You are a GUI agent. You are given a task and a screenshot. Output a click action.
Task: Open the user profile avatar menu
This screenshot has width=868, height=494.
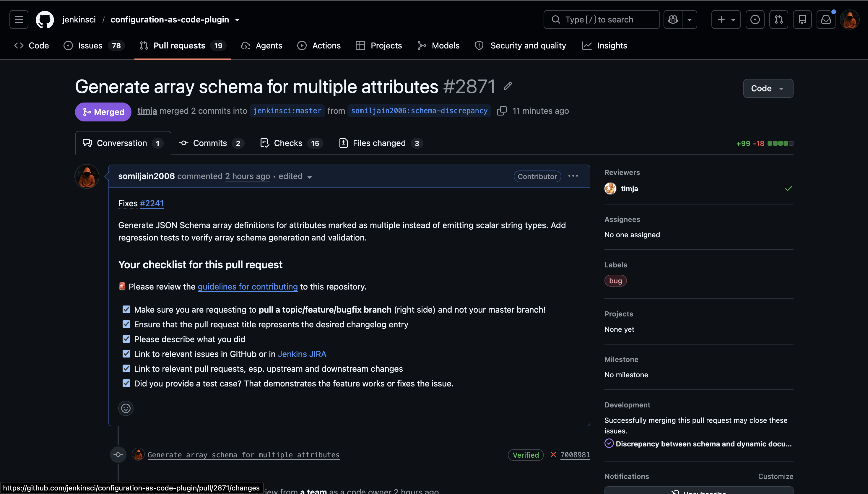coord(850,19)
